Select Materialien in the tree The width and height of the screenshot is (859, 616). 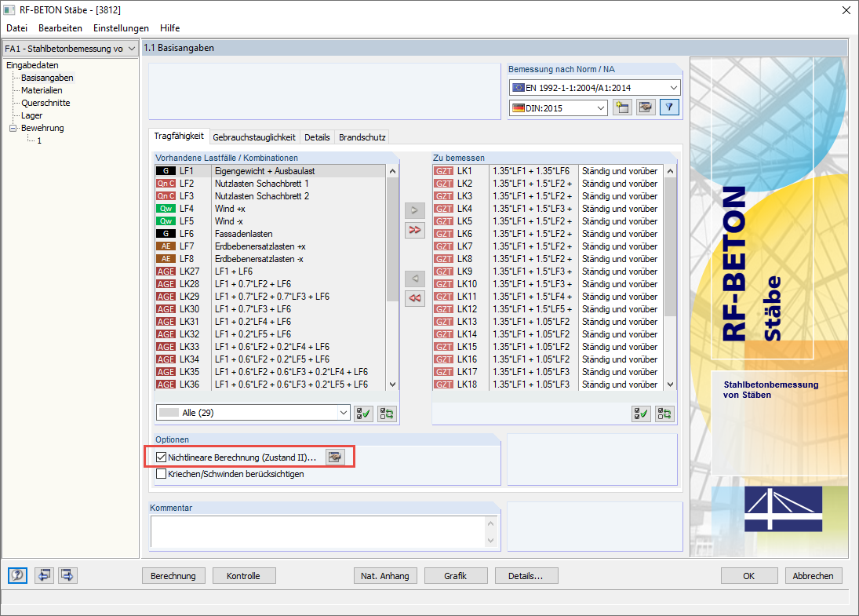tap(42, 90)
